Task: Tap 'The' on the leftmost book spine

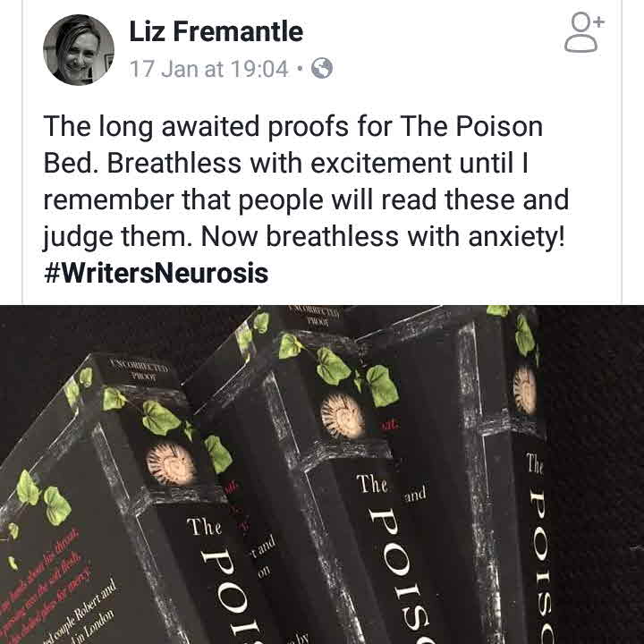Action: (x=204, y=527)
